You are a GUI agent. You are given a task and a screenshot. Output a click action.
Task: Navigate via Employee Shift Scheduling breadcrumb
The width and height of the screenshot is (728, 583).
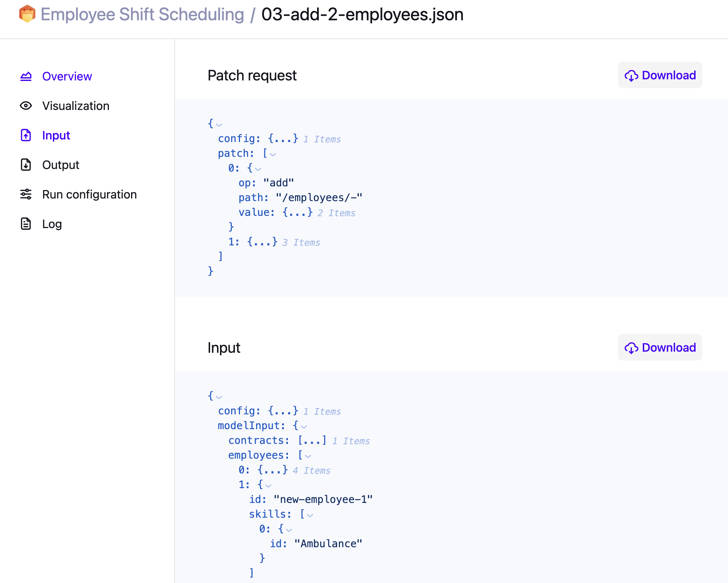pos(142,14)
